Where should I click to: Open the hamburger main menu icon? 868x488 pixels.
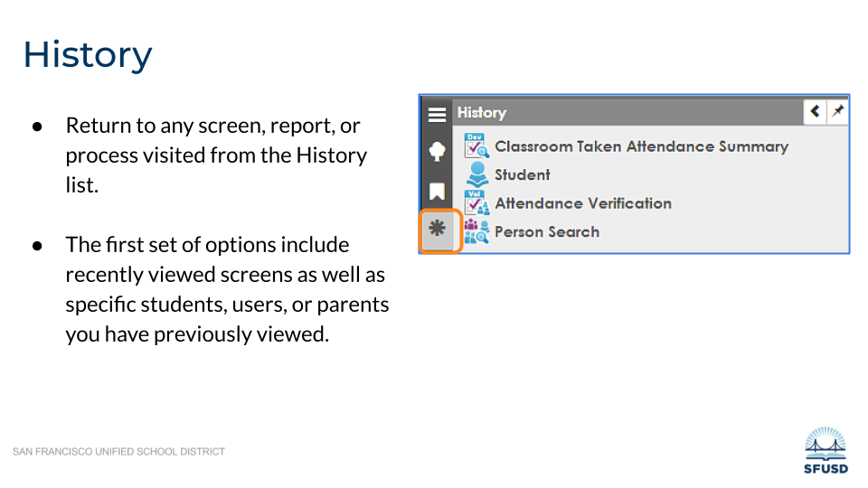437,114
